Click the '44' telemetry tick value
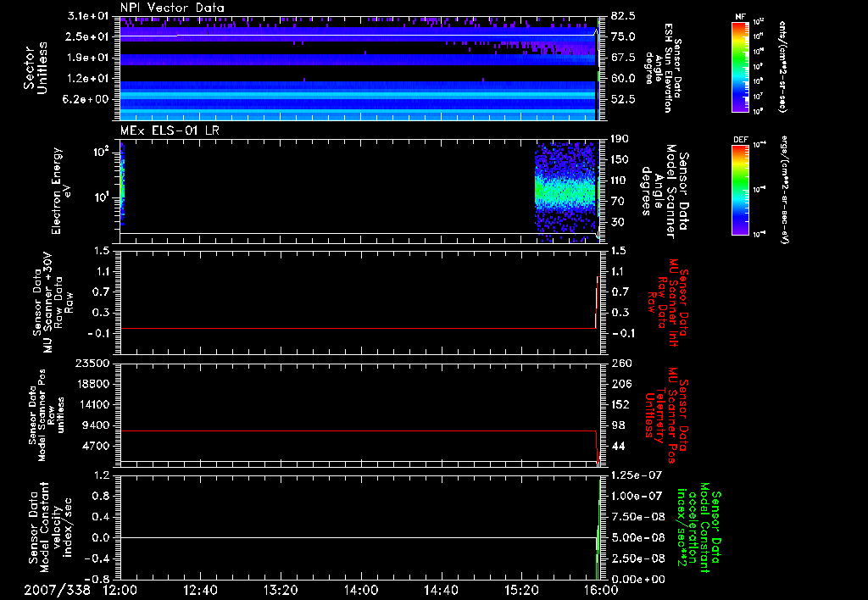The image size is (868, 600). [618, 446]
